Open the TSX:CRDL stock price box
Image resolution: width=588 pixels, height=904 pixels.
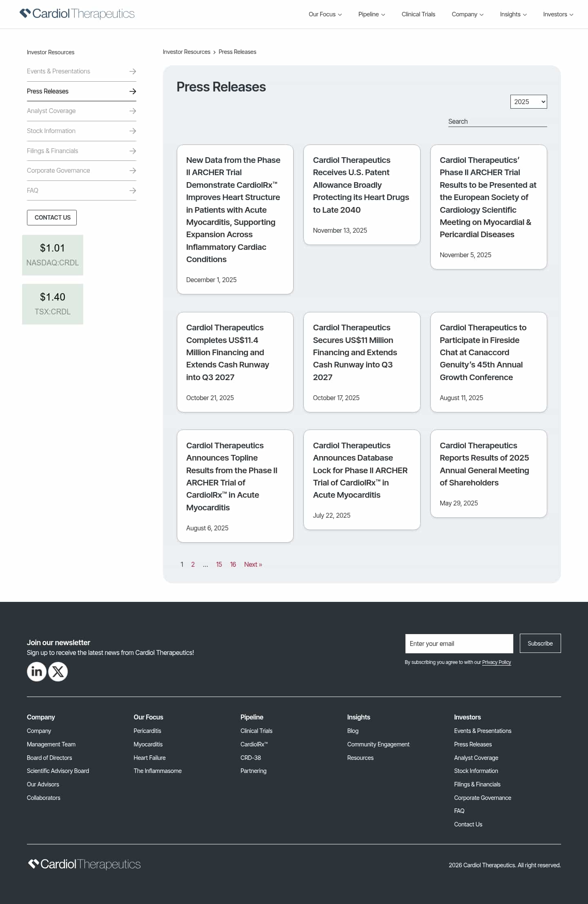[x=53, y=304]
